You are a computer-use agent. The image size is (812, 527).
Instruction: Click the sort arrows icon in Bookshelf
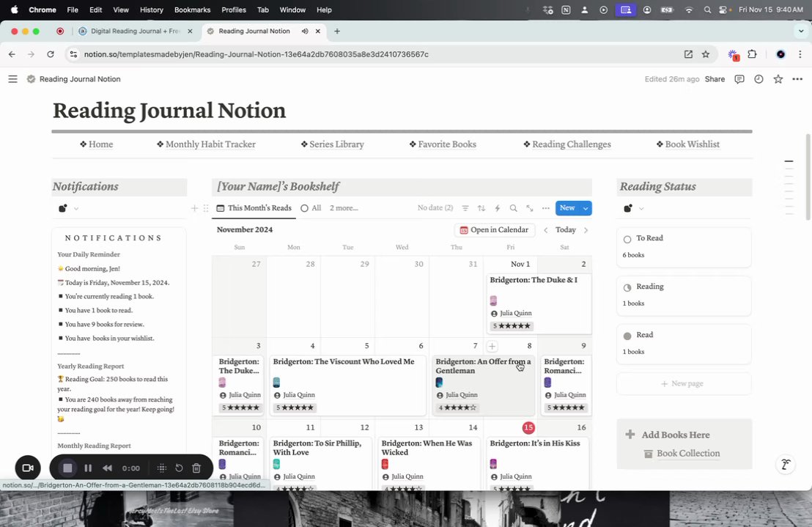[481, 208]
